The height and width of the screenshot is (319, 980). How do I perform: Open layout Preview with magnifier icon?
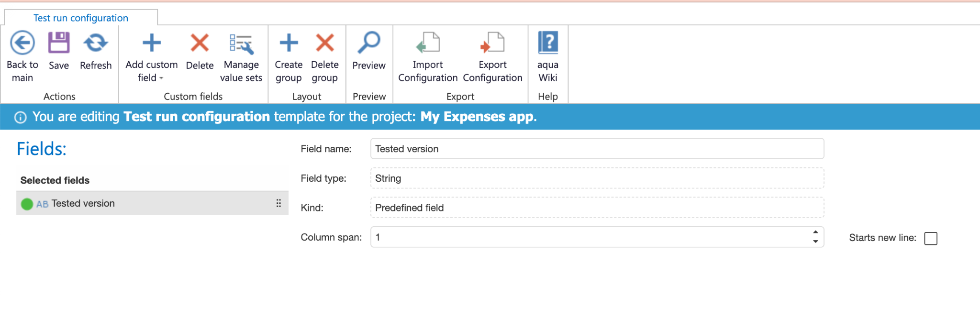[x=369, y=43]
